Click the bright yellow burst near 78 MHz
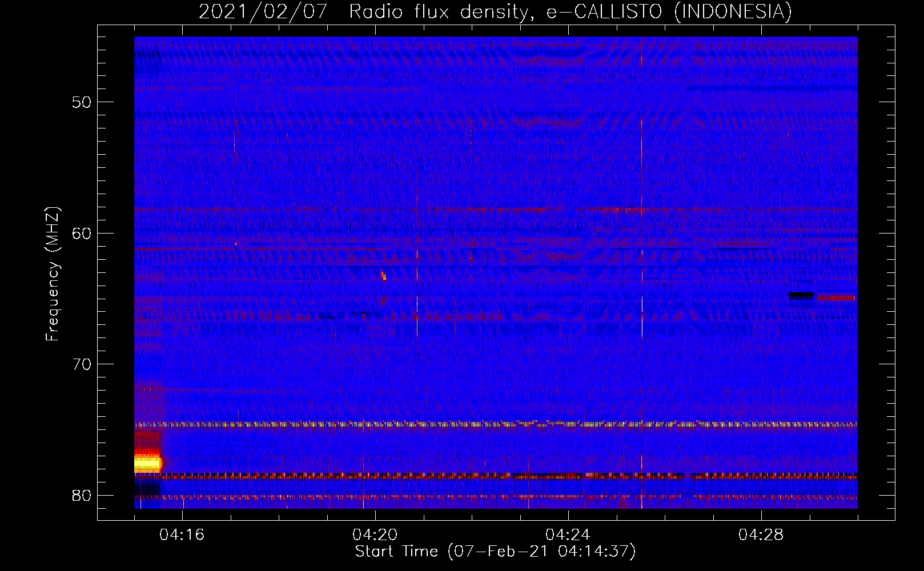The image size is (924, 571). [148, 463]
